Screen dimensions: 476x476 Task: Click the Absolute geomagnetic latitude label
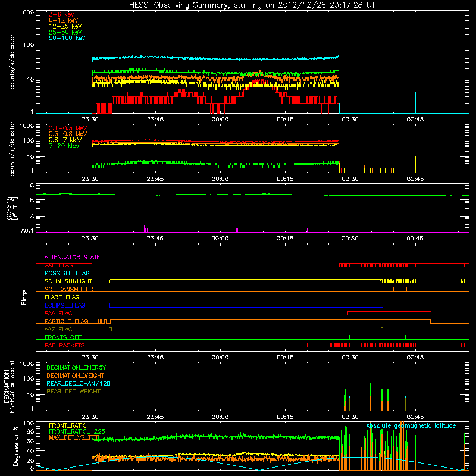(411, 426)
